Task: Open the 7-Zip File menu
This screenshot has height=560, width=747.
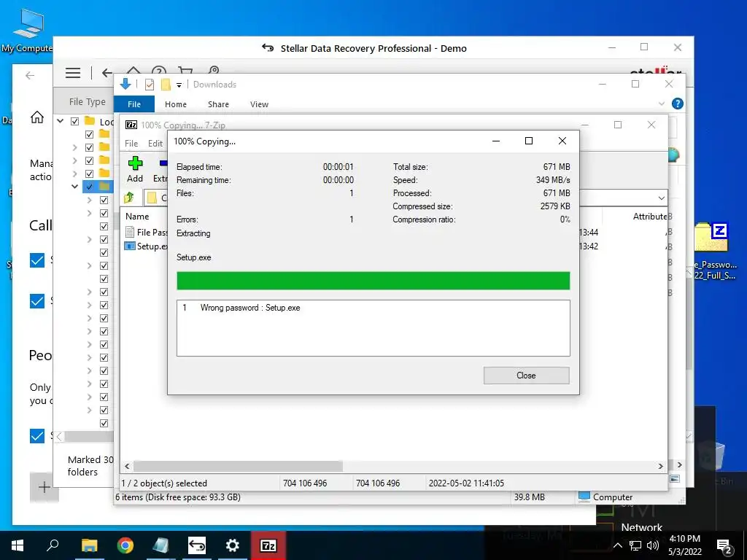Action: (x=131, y=144)
